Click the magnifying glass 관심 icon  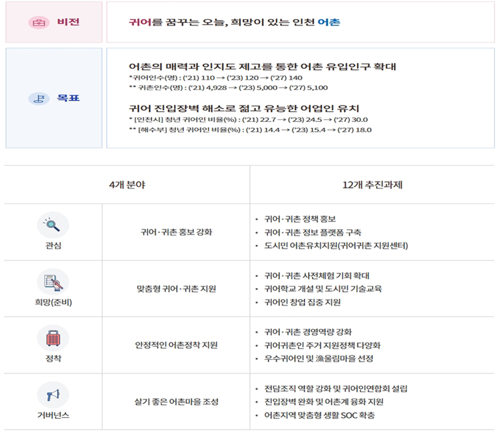[x=53, y=225]
